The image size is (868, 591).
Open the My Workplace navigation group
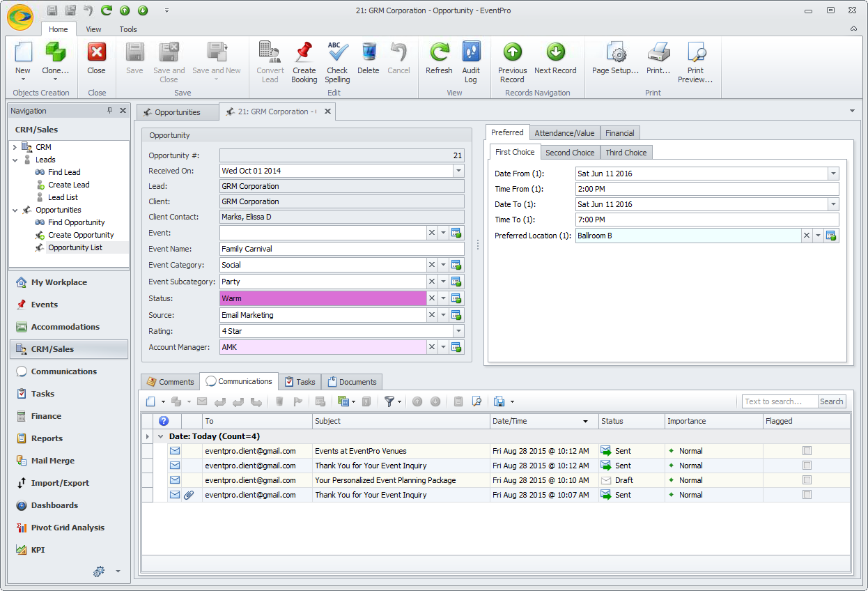tap(69, 282)
